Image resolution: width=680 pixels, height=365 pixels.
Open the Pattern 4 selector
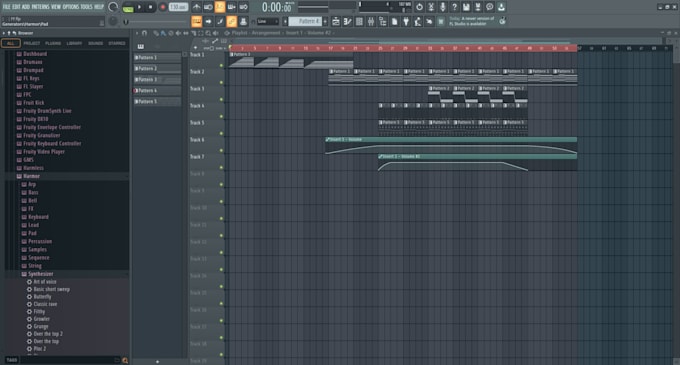[305, 21]
